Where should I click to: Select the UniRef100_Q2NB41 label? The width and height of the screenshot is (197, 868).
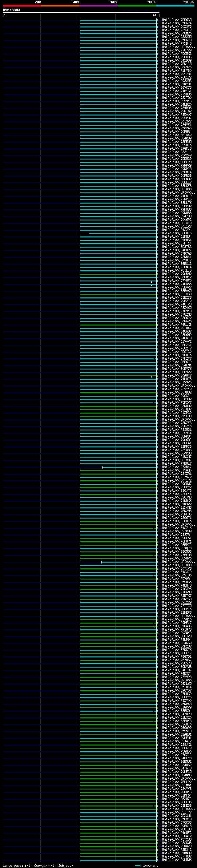point(177,257)
